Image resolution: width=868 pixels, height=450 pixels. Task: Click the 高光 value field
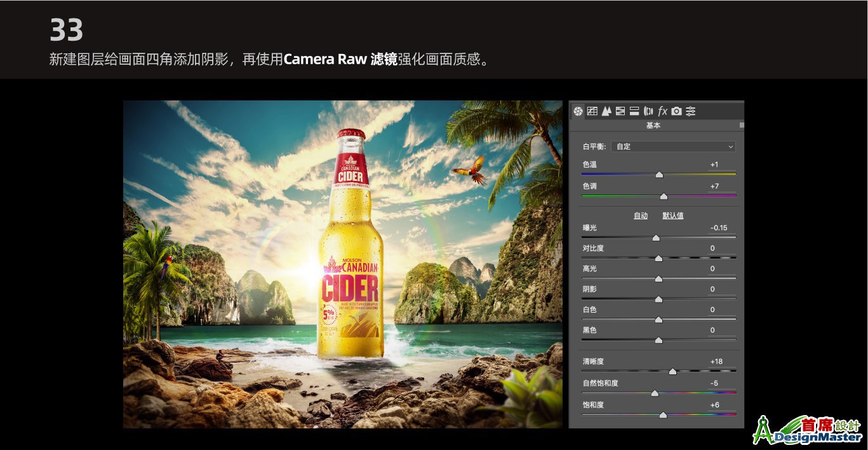722,269
